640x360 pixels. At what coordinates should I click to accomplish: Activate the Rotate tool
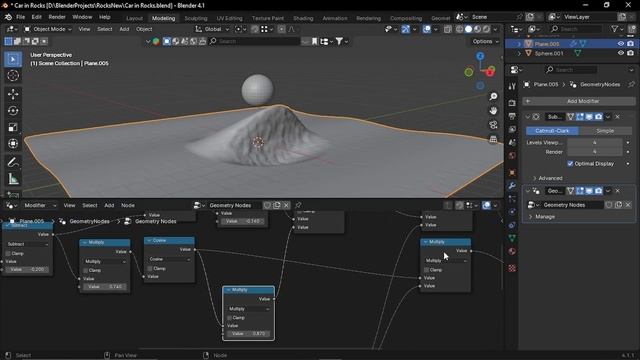click(x=13, y=111)
